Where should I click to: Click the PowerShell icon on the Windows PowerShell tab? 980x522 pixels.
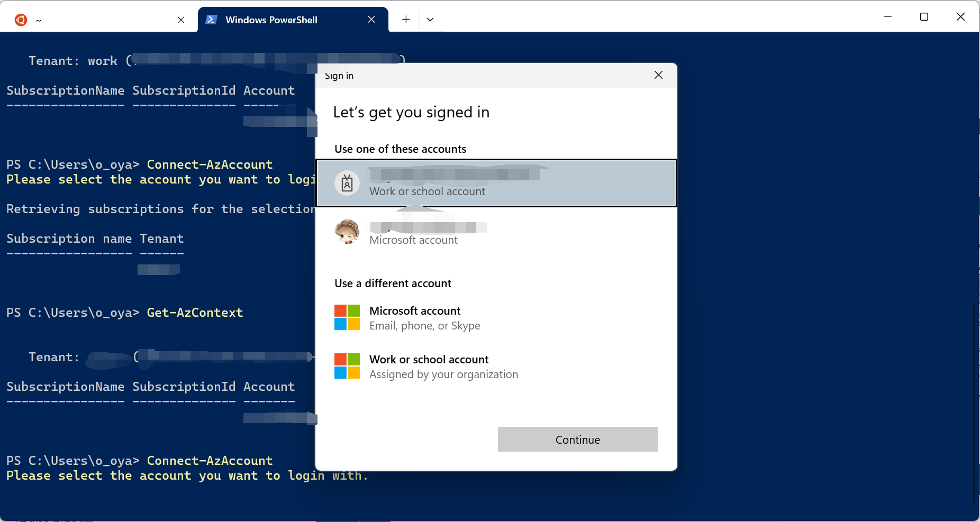coord(212,20)
